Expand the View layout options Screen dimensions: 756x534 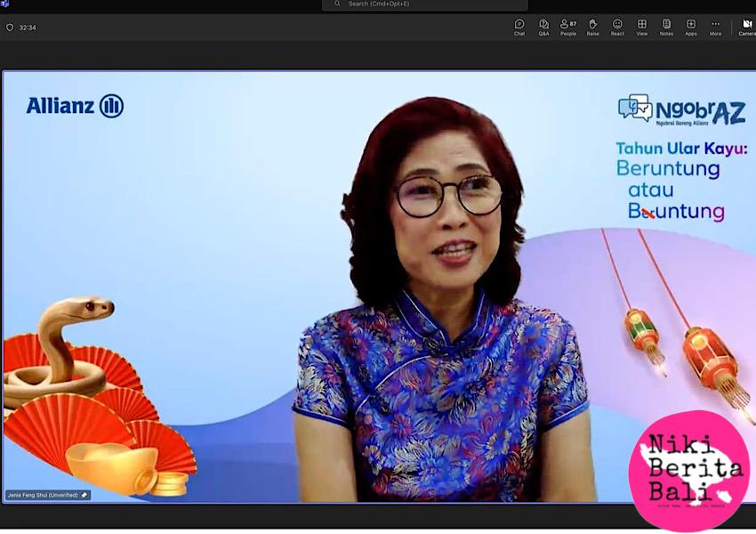coord(642,27)
